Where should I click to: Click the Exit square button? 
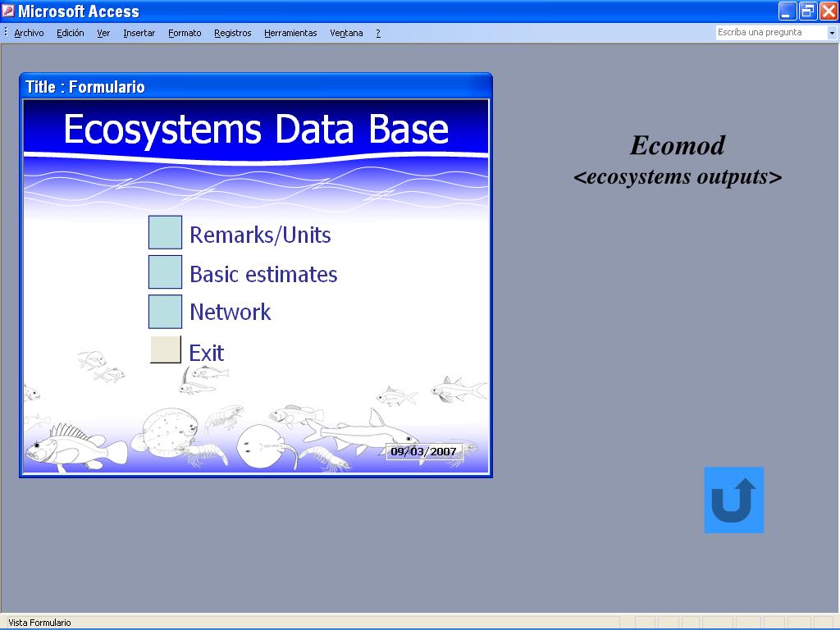(x=166, y=349)
